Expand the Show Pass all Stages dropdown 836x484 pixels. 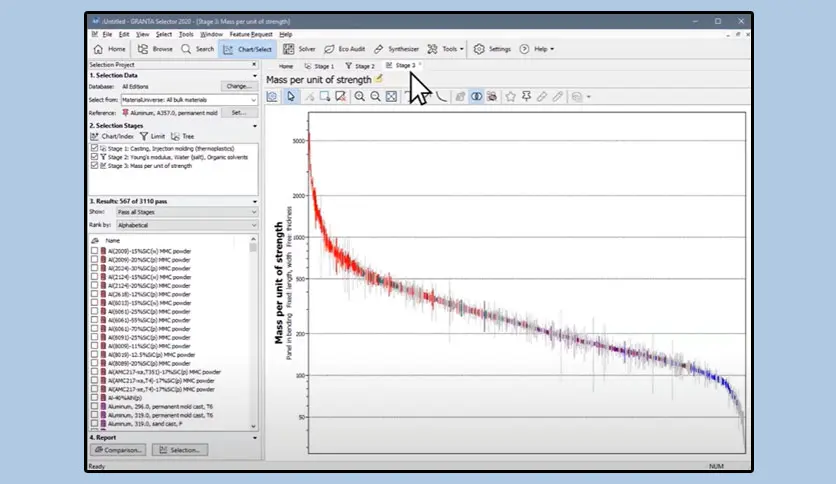click(x=187, y=212)
